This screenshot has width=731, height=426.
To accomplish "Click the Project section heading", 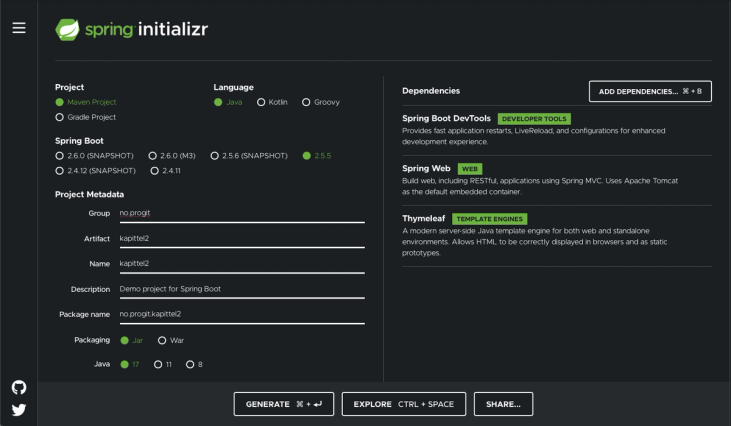I will 69,87.
